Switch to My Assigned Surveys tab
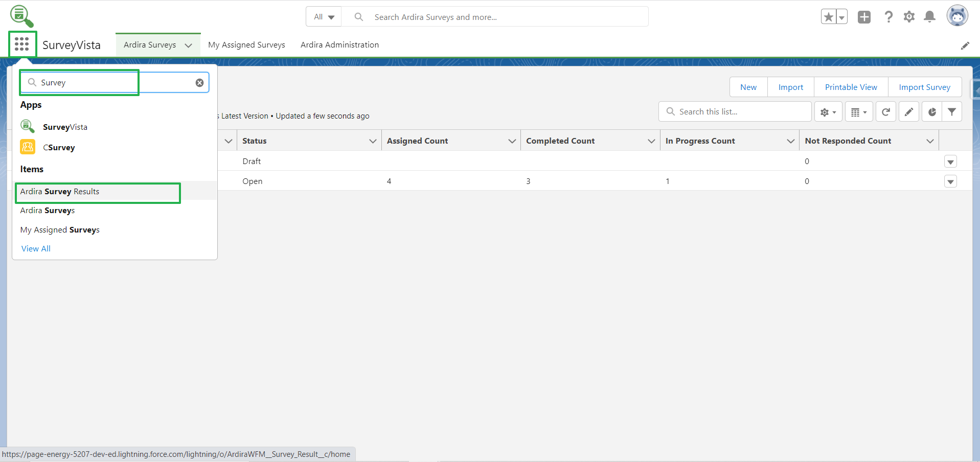980x462 pixels. (246, 45)
